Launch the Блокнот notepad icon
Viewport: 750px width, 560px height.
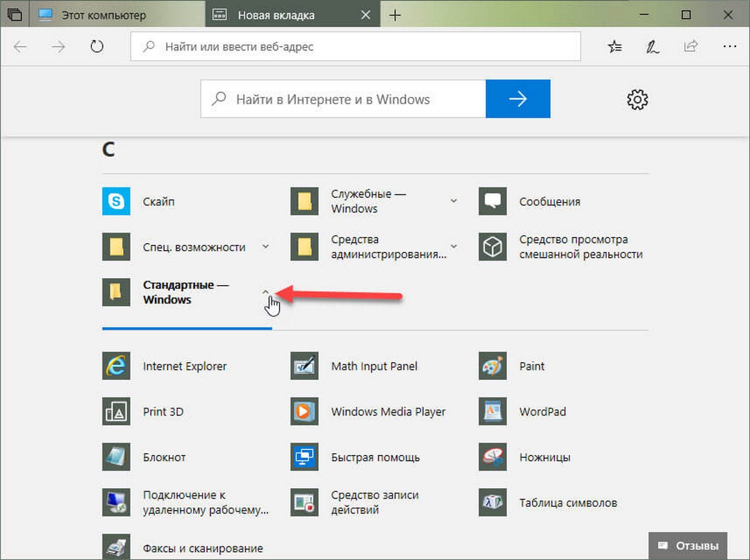point(116,457)
